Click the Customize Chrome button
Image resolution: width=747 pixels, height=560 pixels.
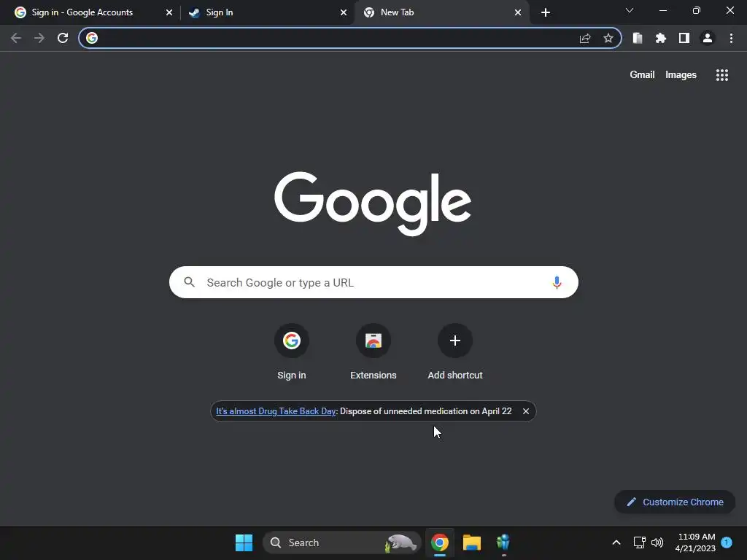click(675, 502)
